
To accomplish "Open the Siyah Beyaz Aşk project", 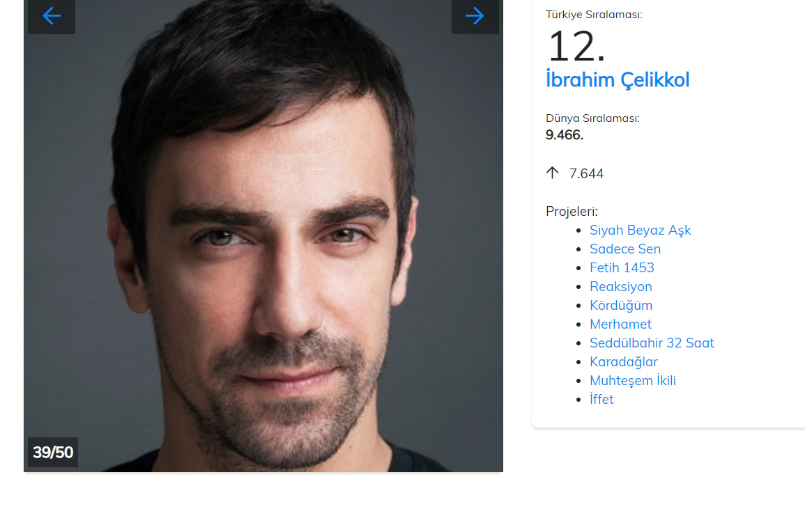I will 641,230.
